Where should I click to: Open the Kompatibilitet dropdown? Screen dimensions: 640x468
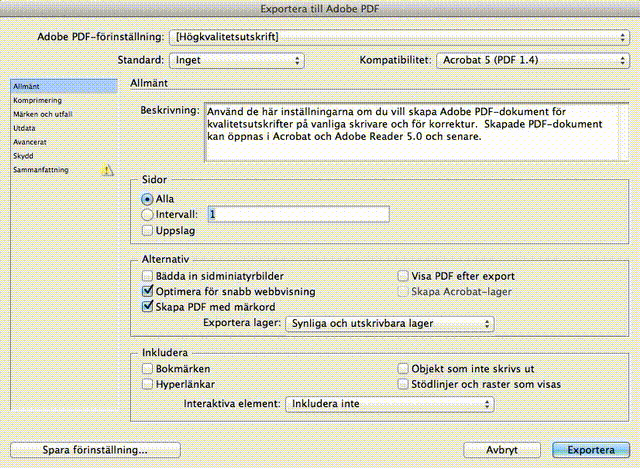pyautogui.click(x=533, y=60)
